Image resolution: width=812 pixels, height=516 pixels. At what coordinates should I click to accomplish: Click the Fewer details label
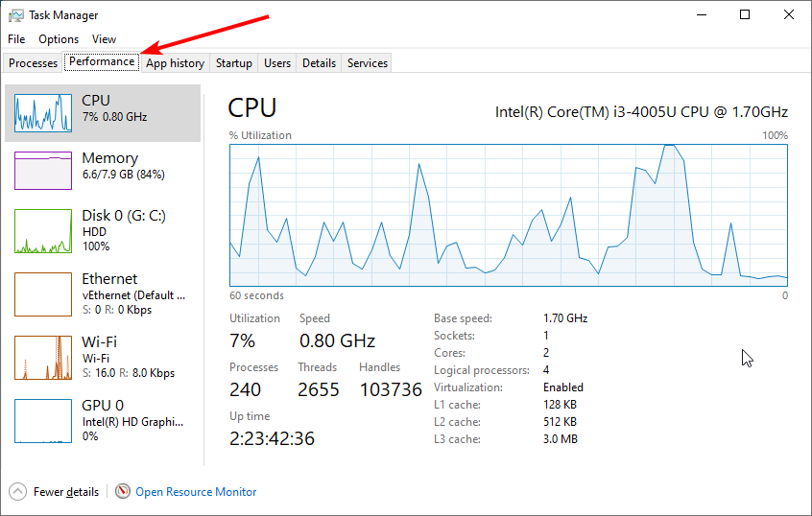[66, 492]
